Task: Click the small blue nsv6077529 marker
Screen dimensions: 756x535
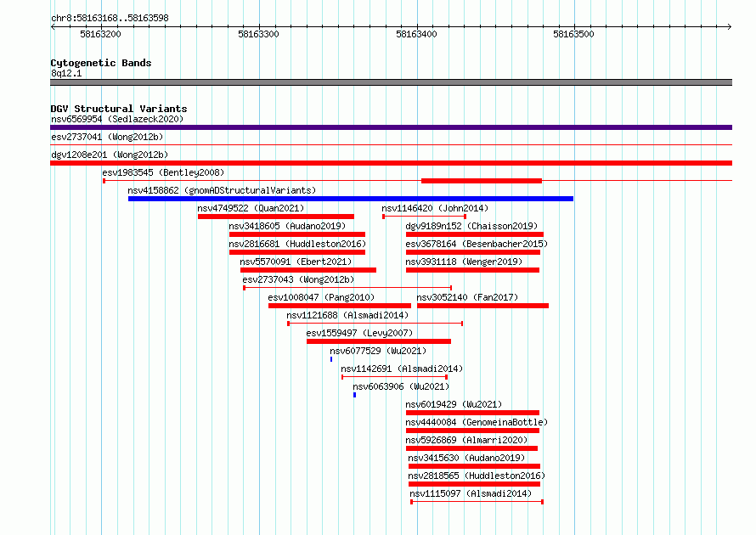Action: point(331,359)
